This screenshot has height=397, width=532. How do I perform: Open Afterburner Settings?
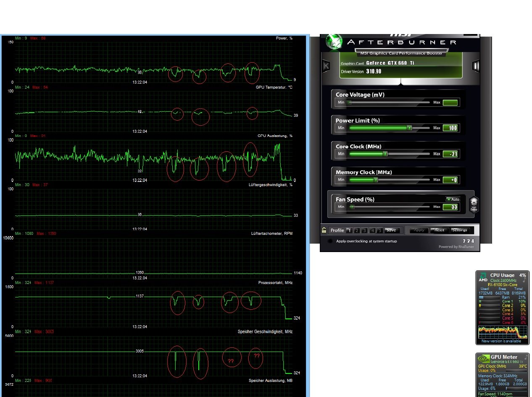[459, 230]
